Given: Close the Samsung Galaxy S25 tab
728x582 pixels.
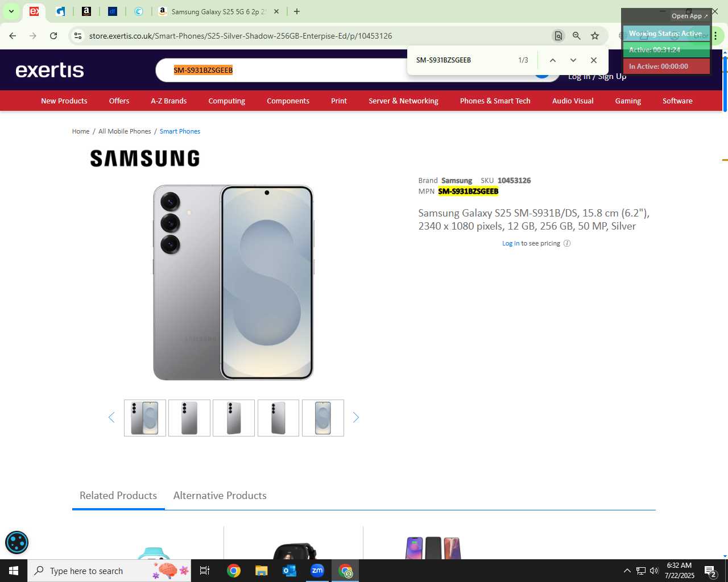Looking at the screenshot, I should click(276, 11).
